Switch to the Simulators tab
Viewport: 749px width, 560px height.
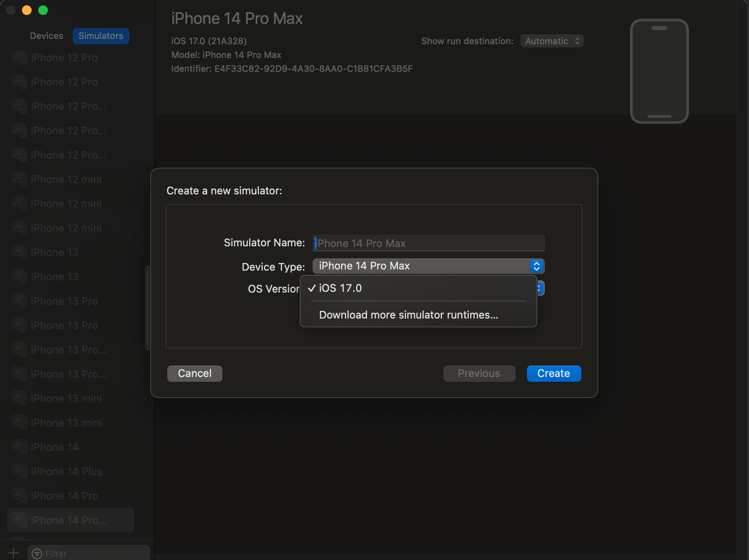(101, 36)
